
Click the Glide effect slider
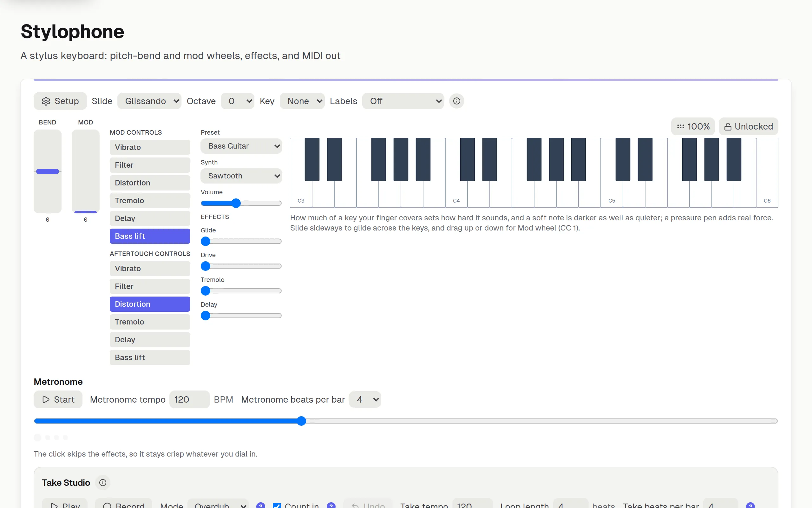coord(241,242)
